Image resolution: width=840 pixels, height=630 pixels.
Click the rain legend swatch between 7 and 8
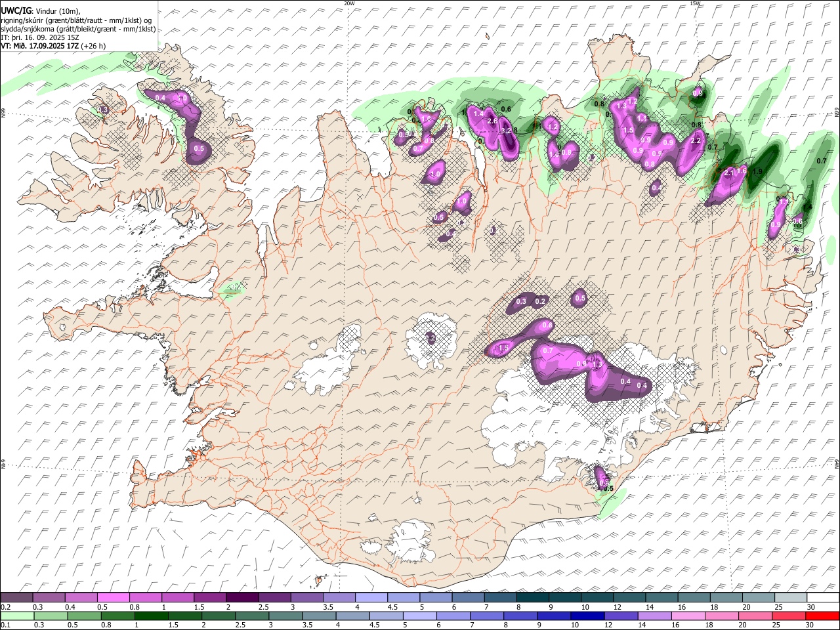pyautogui.click(x=487, y=616)
